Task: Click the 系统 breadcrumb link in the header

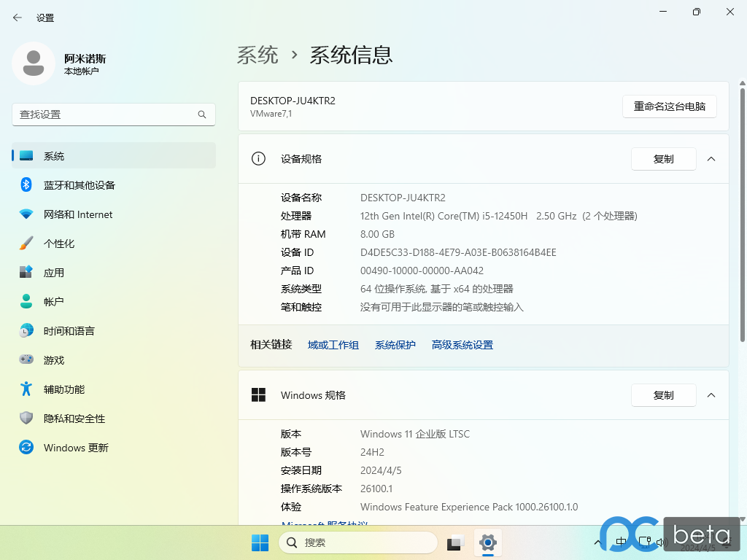Action: 258,55
